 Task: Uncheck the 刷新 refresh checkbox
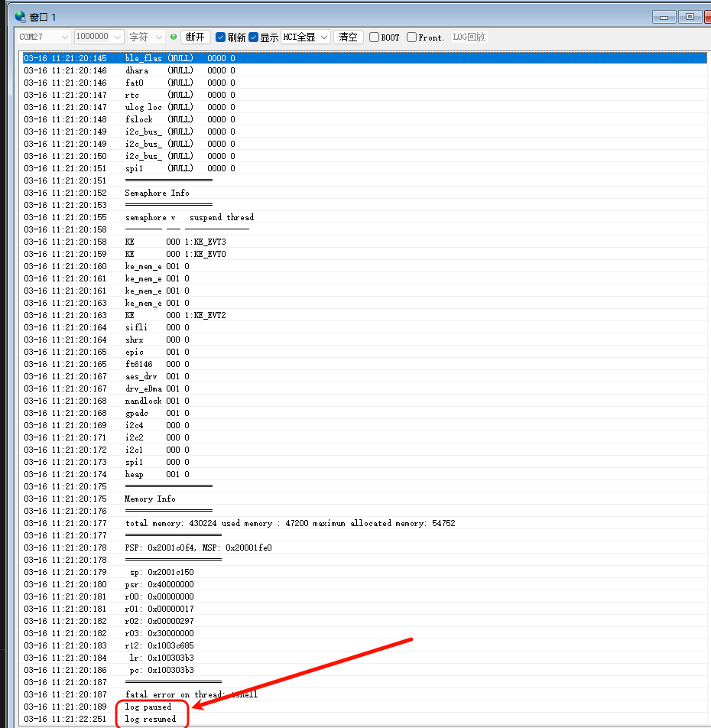point(221,37)
